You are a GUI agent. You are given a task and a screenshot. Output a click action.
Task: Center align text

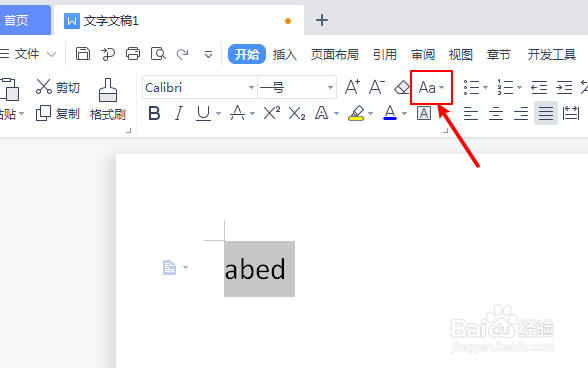pos(496,113)
